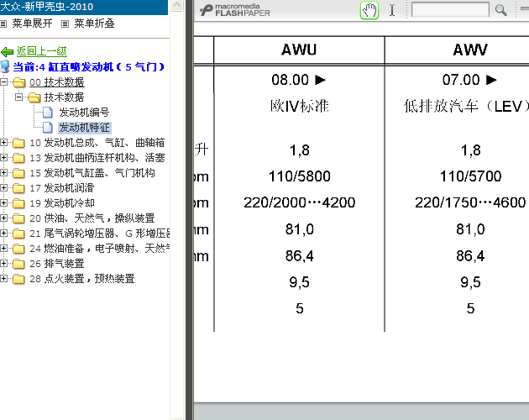Click the 220/1750···4600 torque value
The width and height of the screenshot is (529, 420).
click(470, 202)
